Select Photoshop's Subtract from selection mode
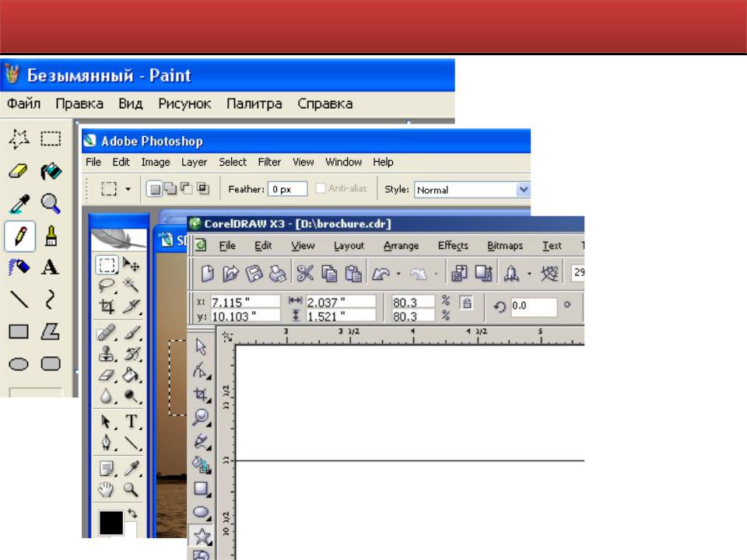The height and width of the screenshot is (560, 747). pyautogui.click(x=187, y=188)
